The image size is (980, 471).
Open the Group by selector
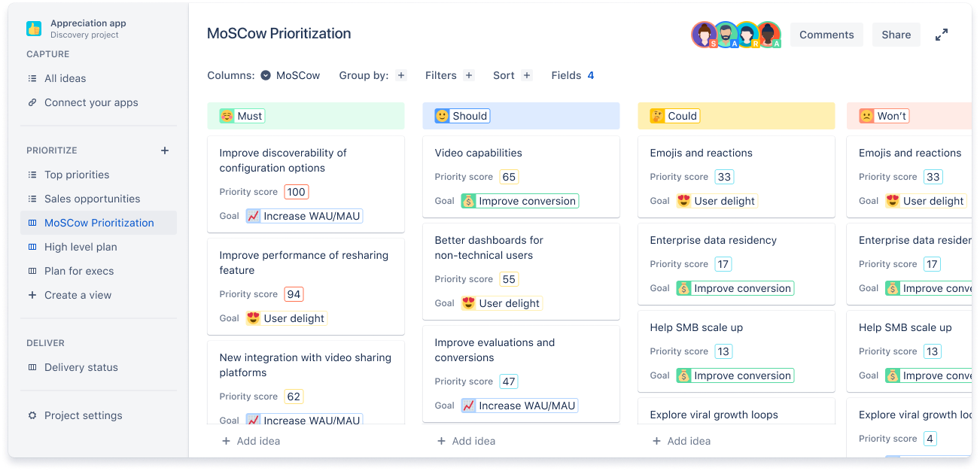[x=401, y=75]
